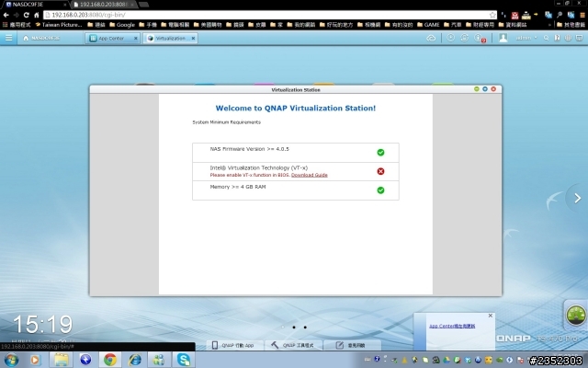Click the VT-x failed red status icon
This screenshot has height=368, width=588.
pyautogui.click(x=380, y=171)
